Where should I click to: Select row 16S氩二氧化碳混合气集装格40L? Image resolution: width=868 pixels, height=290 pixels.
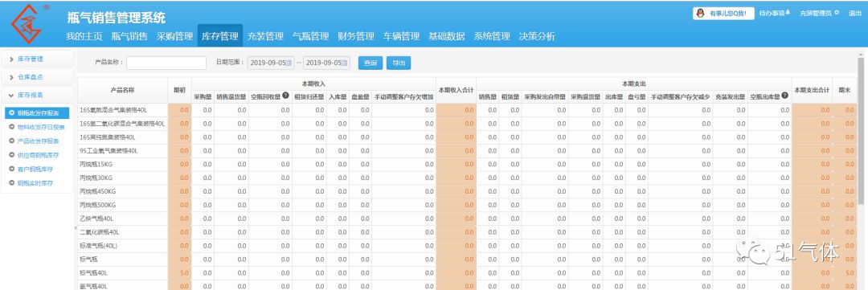tap(467, 124)
